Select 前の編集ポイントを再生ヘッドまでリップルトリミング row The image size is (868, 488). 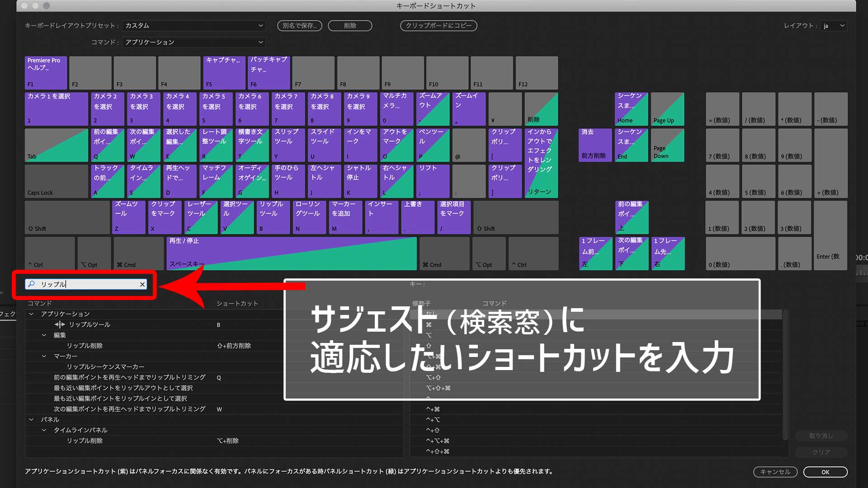(214, 377)
